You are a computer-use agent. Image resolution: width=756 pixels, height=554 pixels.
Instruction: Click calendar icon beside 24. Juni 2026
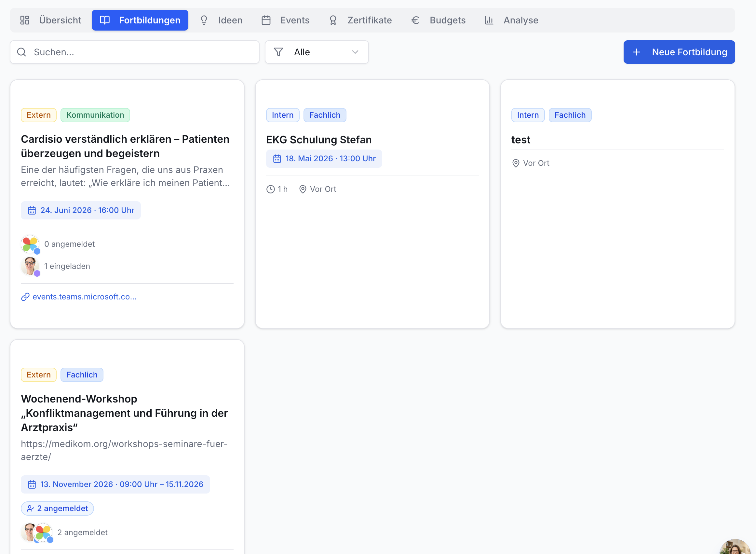pyautogui.click(x=32, y=210)
